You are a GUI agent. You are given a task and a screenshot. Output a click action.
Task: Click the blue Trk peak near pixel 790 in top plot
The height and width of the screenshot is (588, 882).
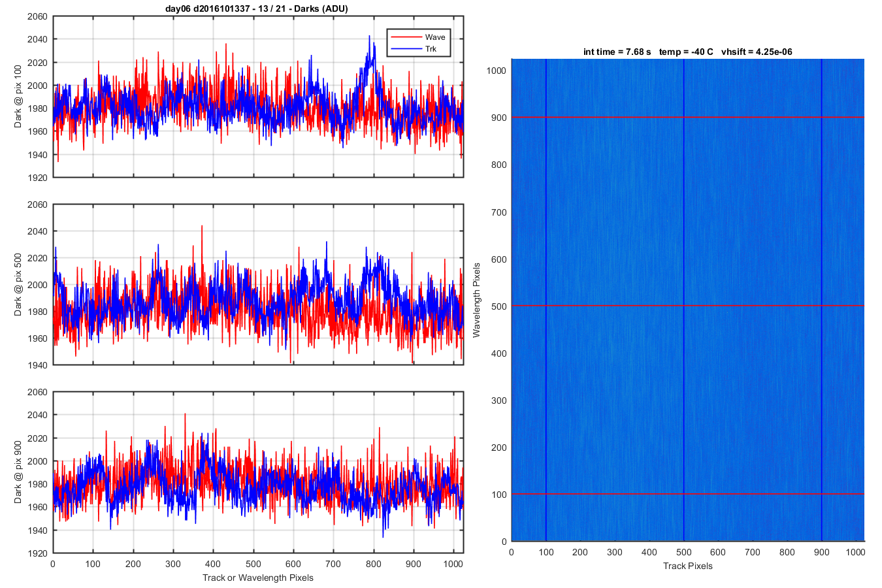click(369, 38)
